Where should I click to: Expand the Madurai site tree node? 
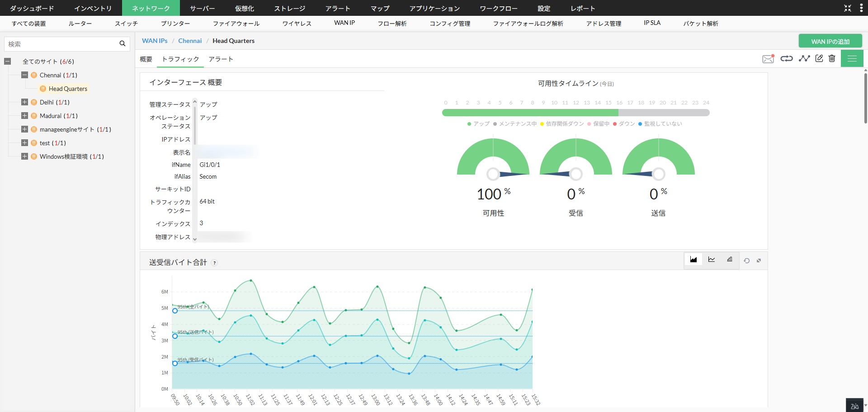tap(25, 116)
